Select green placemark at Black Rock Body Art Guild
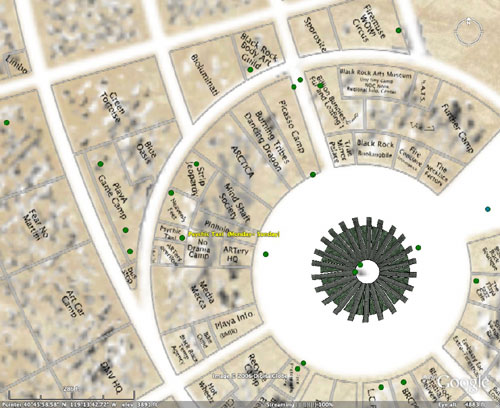 (x=250, y=70)
